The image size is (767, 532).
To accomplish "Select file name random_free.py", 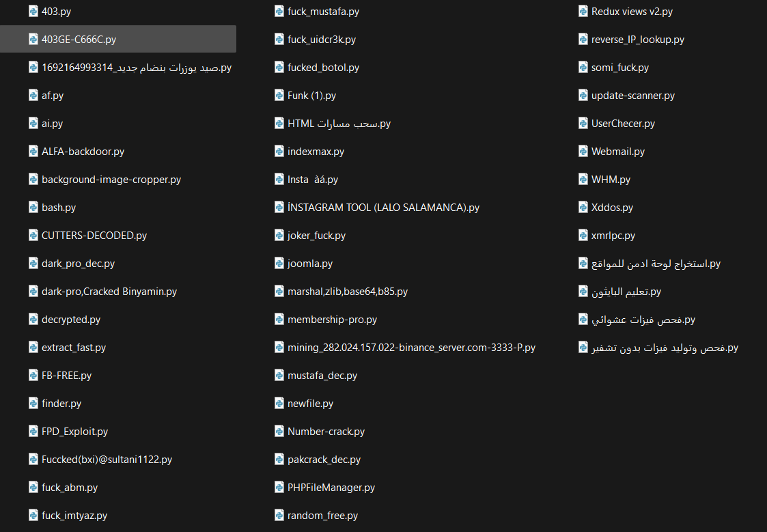I will (x=323, y=516).
